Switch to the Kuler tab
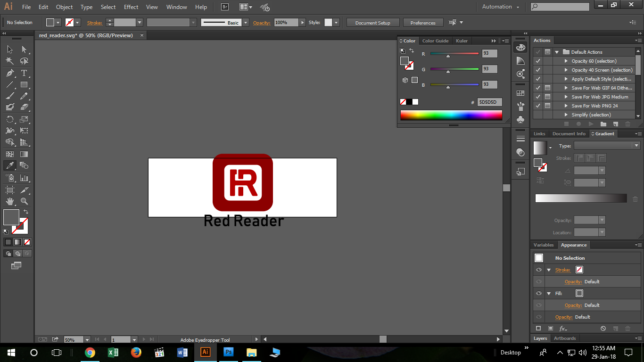 coord(462,41)
